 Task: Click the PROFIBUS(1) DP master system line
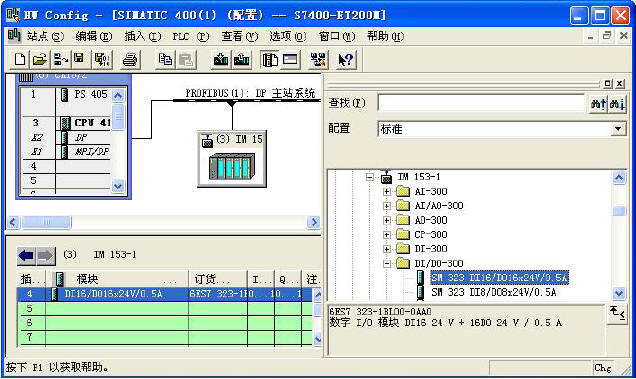coord(247,100)
